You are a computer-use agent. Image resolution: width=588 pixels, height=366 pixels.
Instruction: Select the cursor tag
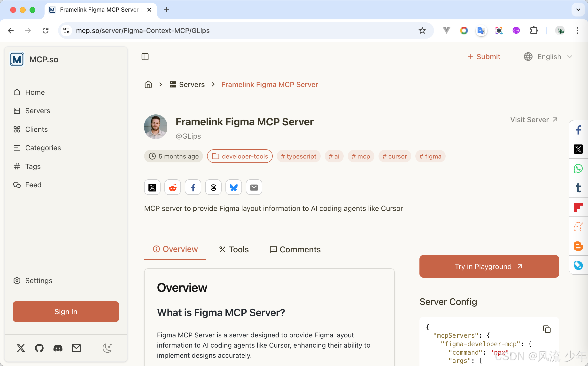click(x=395, y=156)
